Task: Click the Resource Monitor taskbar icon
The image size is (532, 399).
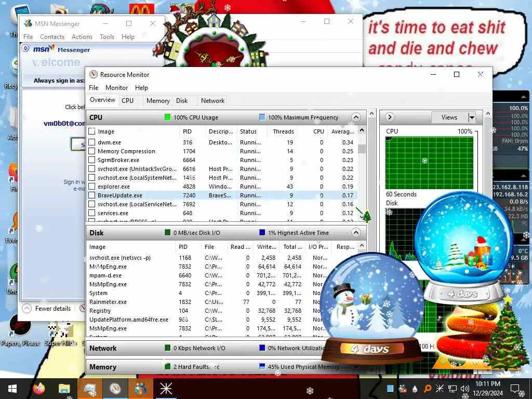Action: (x=115, y=389)
